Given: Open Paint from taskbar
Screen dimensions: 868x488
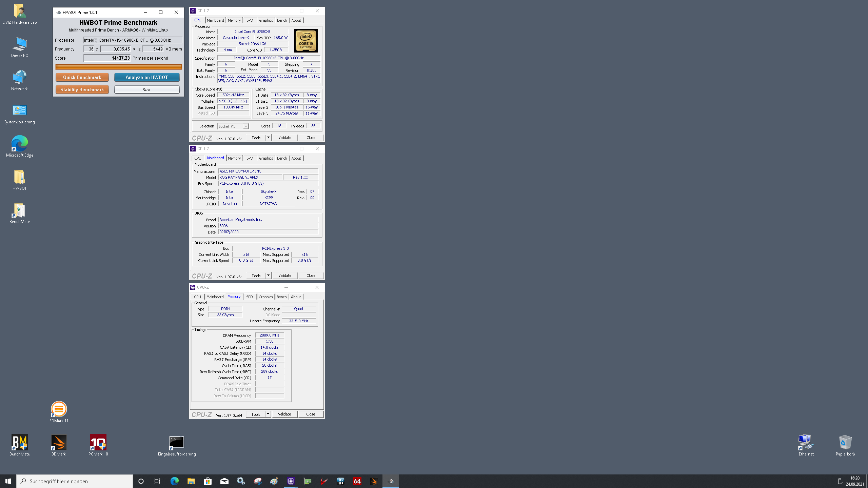Looking at the screenshot, I should pyautogui.click(x=274, y=481).
